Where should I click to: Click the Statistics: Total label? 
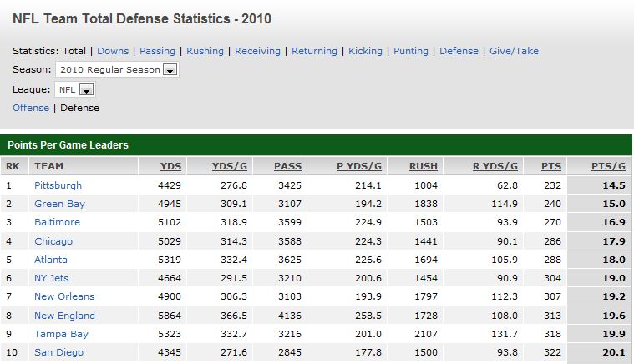(49, 51)
